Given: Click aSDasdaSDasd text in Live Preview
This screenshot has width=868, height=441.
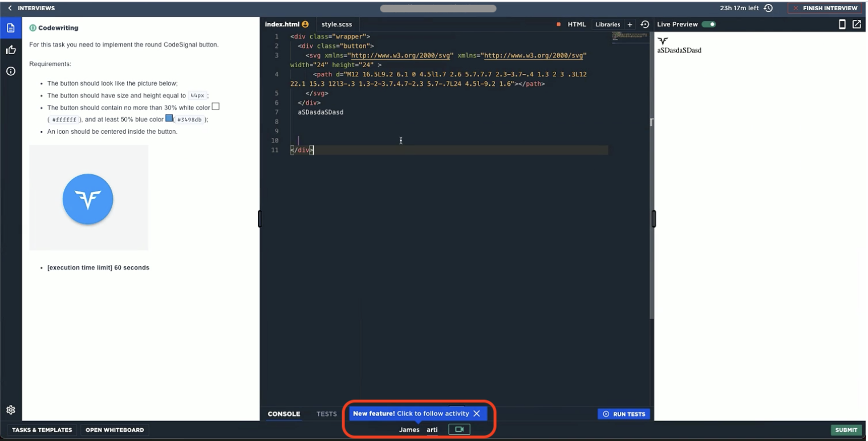Looking at the screenshot, I should coord(679,50).
